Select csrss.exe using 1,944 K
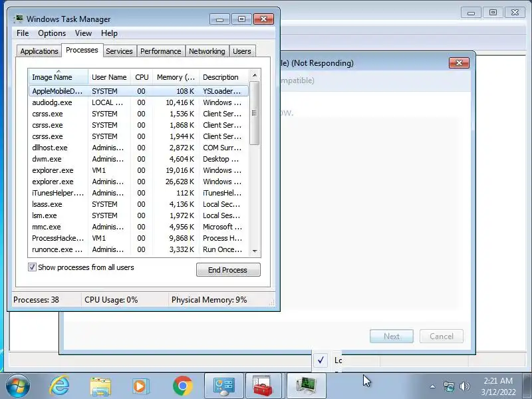 139,136
